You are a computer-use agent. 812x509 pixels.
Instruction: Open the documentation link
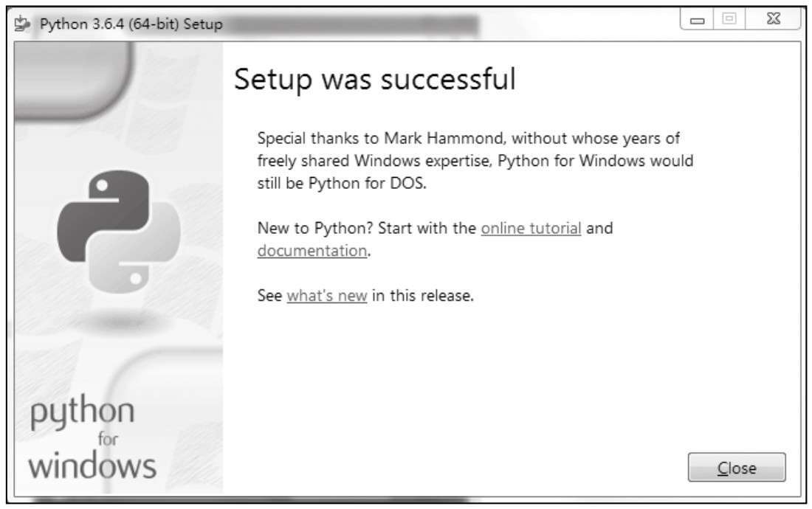[312, 251]
